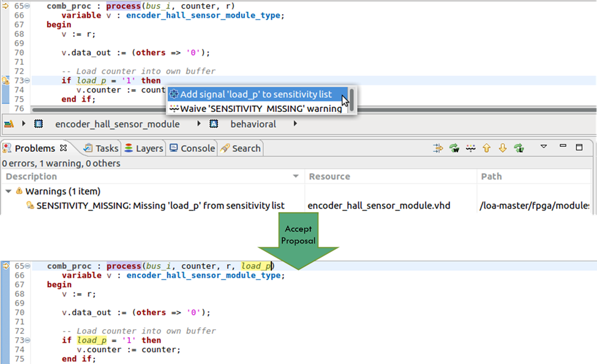The width and height of the screenshot is (597, 364).
Task: Click the Console tab monitor icon
Action: click(x=174, y=148)
